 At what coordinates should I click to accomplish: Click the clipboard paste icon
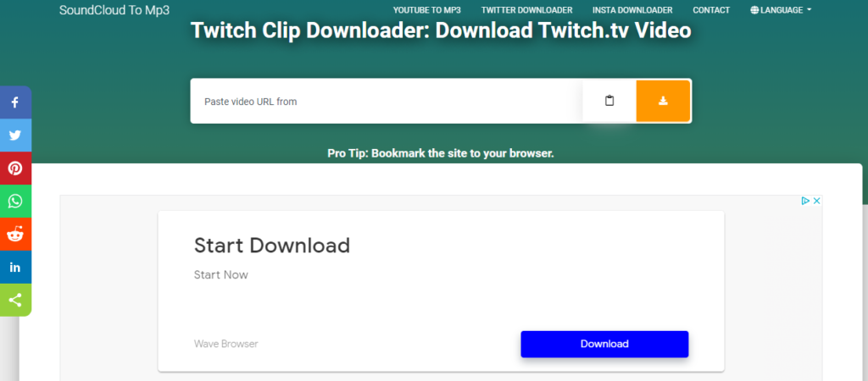click(x=609, y=102)
